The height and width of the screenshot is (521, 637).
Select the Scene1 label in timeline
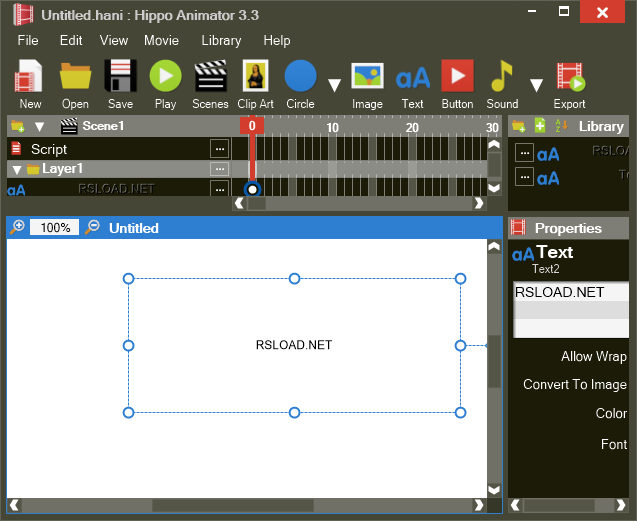pos(103,126)
